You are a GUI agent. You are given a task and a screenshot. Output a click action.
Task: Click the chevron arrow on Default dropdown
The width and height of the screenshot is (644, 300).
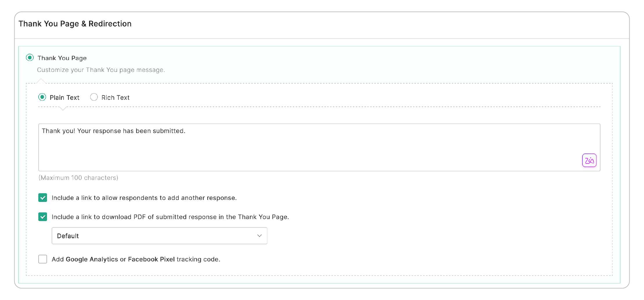pos(259,236)
